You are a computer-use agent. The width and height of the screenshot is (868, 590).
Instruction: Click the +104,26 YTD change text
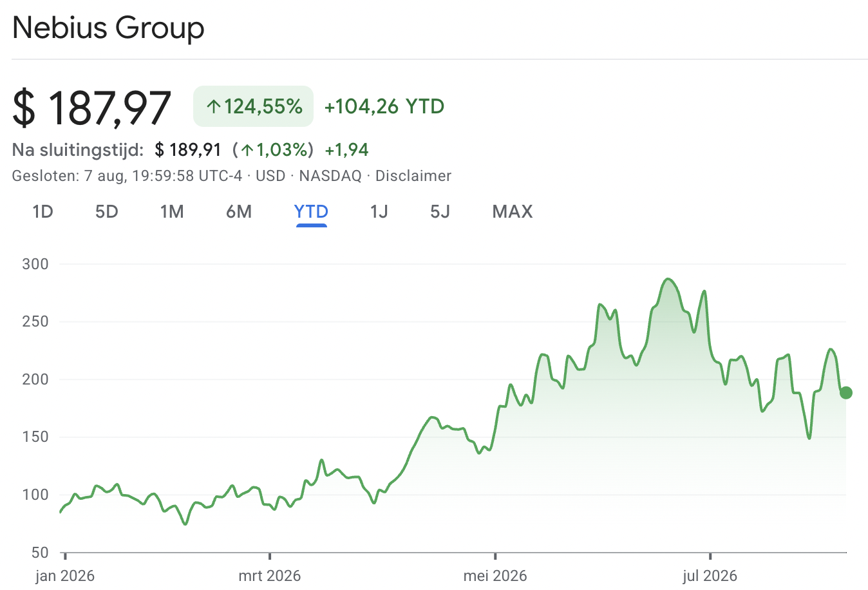tap(384, 106)
